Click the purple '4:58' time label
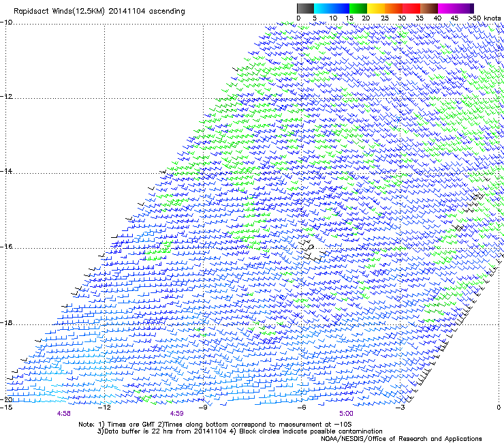The width and height of the screenshot is (504, 443). point(63,414)
